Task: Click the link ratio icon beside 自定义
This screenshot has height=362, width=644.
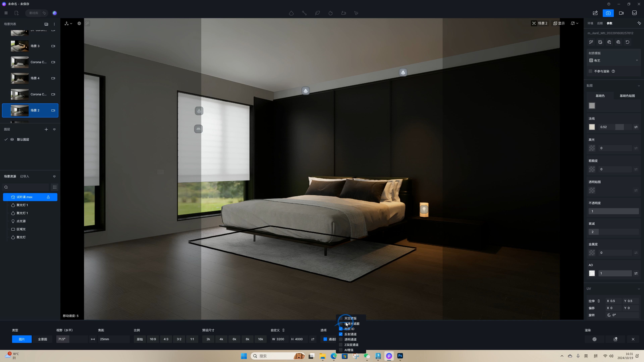Action: tap(283, 330)
